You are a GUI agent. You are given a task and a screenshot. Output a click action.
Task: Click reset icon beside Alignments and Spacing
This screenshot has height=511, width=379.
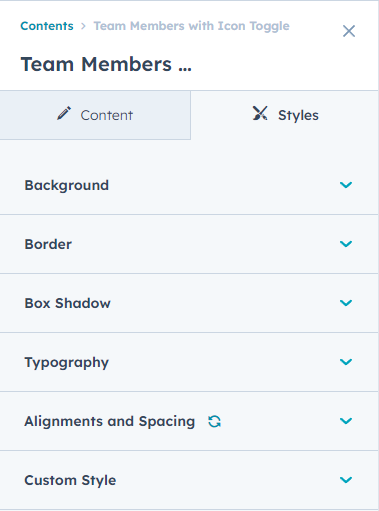click(x=214, y=421)
